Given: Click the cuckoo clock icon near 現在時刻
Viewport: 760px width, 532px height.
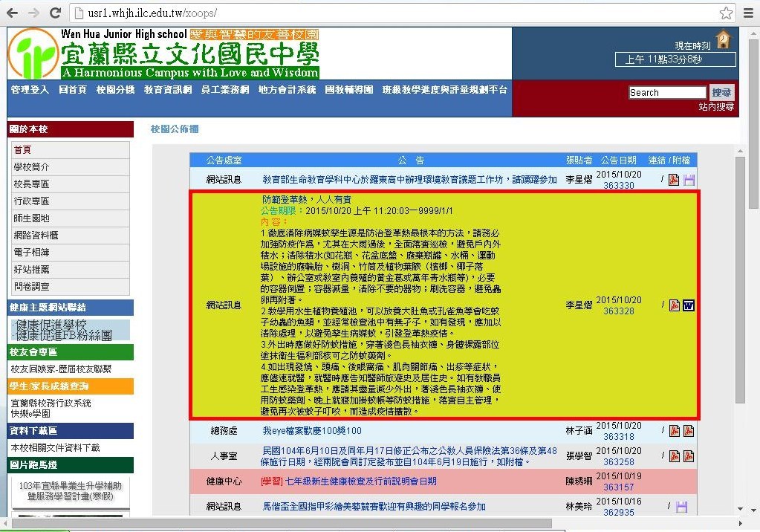Looking at the screenshot, I should (723, 39).
